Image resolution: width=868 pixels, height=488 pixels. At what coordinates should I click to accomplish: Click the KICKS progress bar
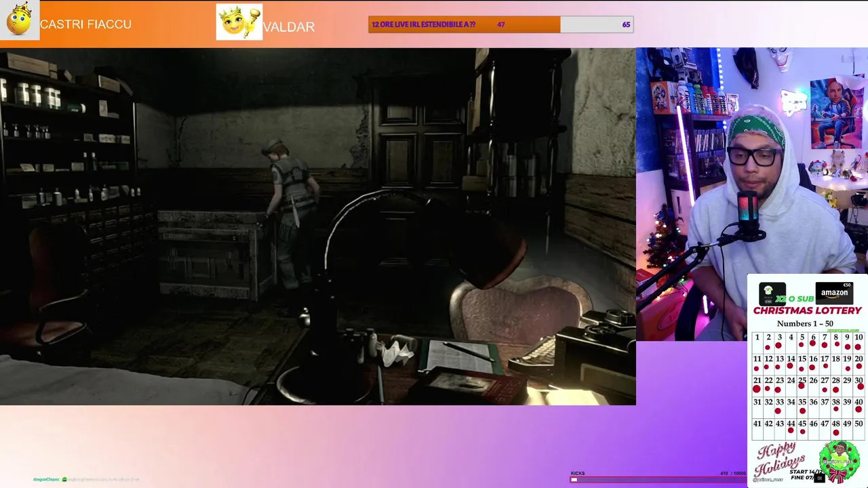click(658, 479)
